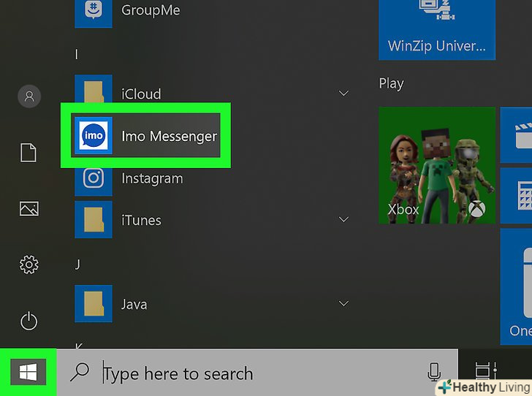Select the Imo Messenger label
The image size is (532, 396).
coord(170,136)
